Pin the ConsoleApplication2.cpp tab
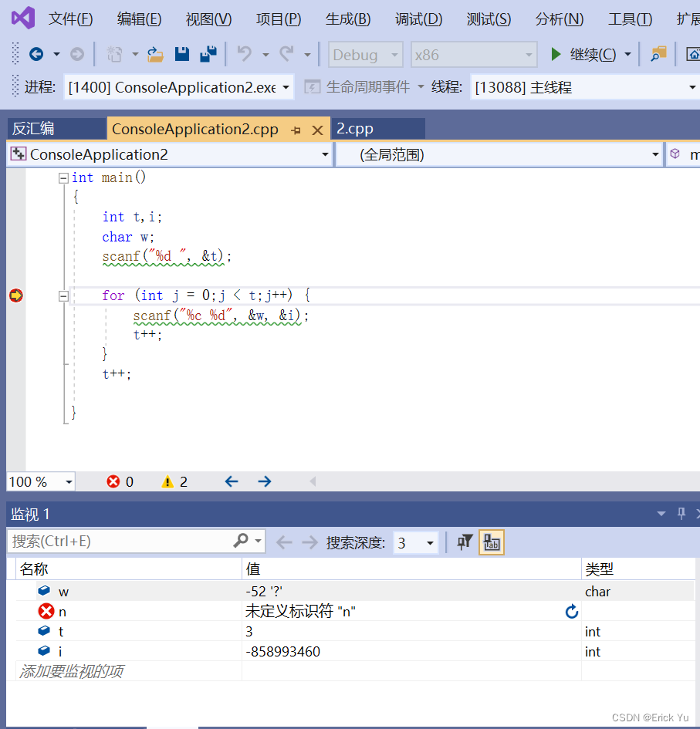 [x=296, y=130]
